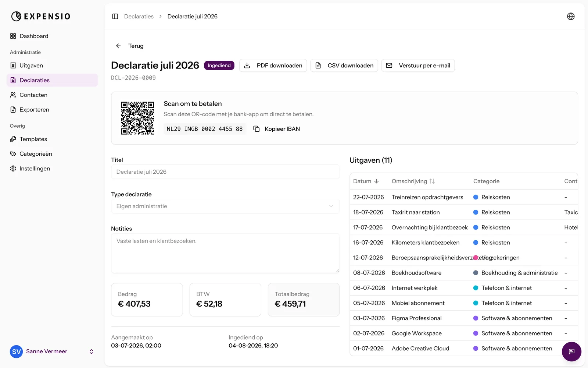Open Exporteren in the sidebar
The width and height of the screenshot is (588, 368).
point(52,110)
